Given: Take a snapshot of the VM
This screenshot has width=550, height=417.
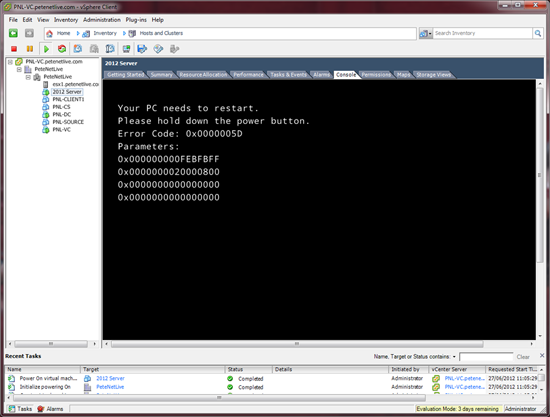Looking at the screenshot, I should 78,49.
